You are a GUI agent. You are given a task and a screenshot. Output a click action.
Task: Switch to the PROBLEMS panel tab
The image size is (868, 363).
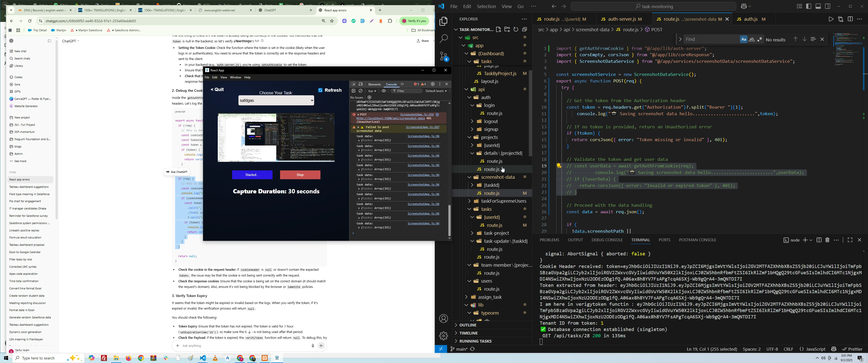[549, 240]
